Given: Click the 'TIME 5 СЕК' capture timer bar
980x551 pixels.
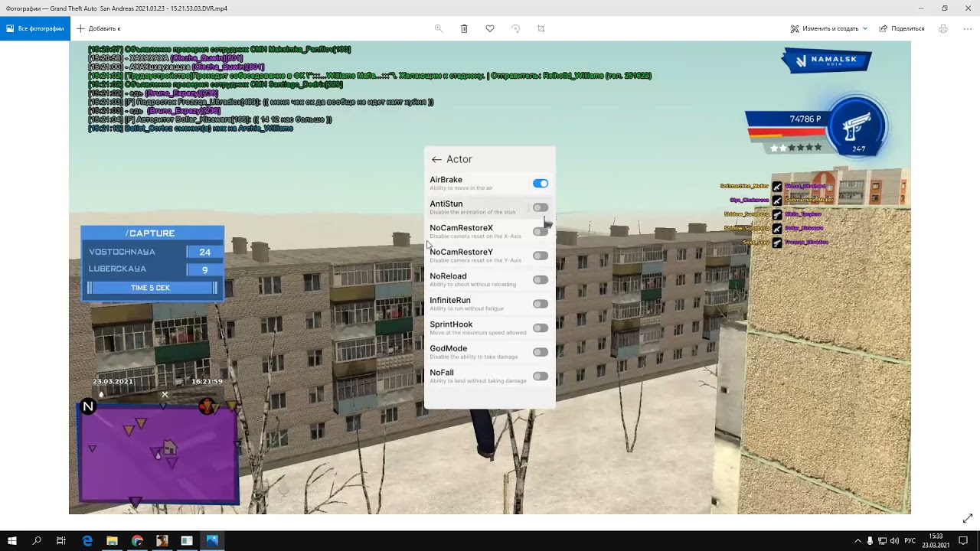Looking at the screenshot, I should [152, 288].
